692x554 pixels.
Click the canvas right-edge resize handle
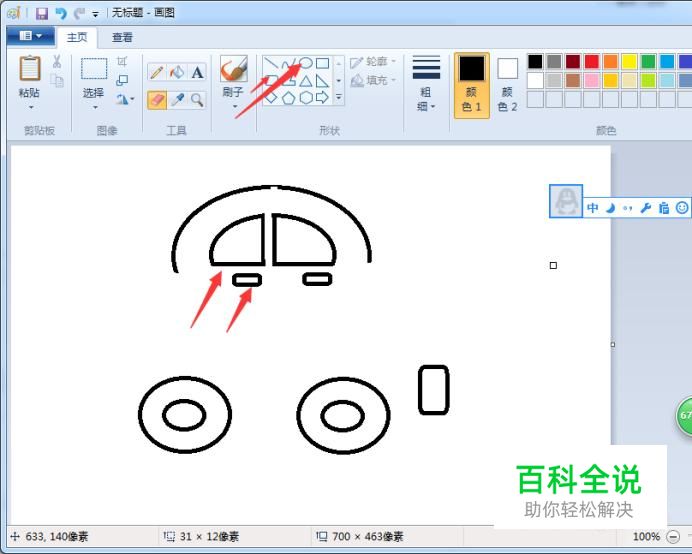tap(613, 344)
